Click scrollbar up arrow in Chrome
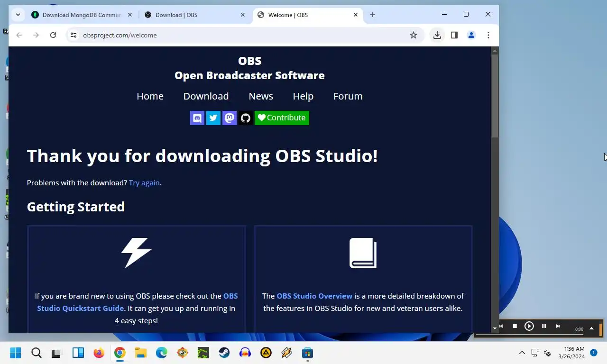This screenshot has width=607, height=364. point(495,50)
